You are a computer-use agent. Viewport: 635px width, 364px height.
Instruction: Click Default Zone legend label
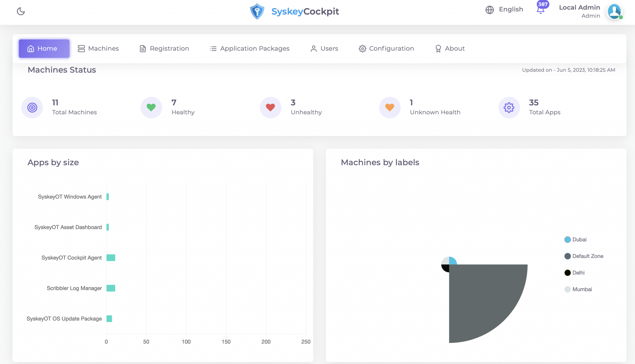pyautogui.click(x=588, y=256)
